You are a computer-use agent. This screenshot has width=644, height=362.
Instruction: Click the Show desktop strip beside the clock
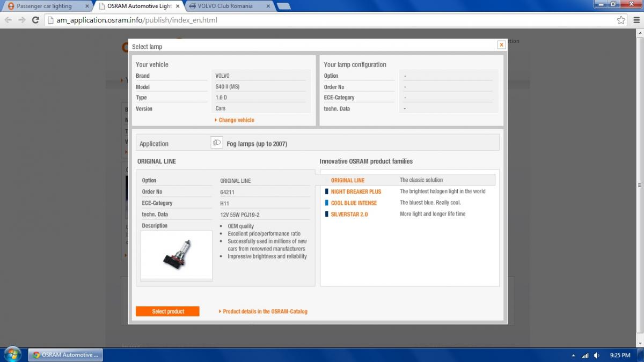click(640, 355)
